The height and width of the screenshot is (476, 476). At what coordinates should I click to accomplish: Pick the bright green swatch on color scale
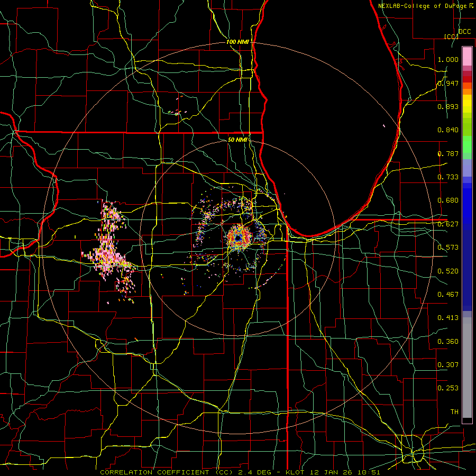[467, 144]
